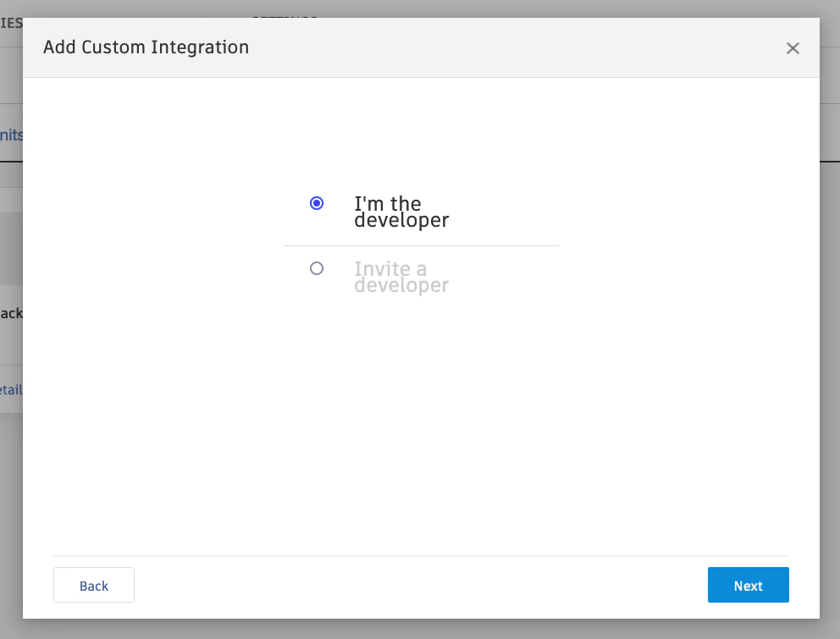The height and width of the screenshot is (639, 840).
Task: Open the "Details" link on the left edge
Action: (11, 389)
